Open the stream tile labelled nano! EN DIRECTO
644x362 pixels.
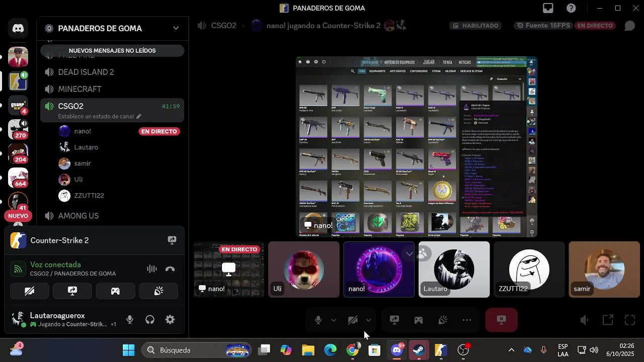[x=229, y=269]
